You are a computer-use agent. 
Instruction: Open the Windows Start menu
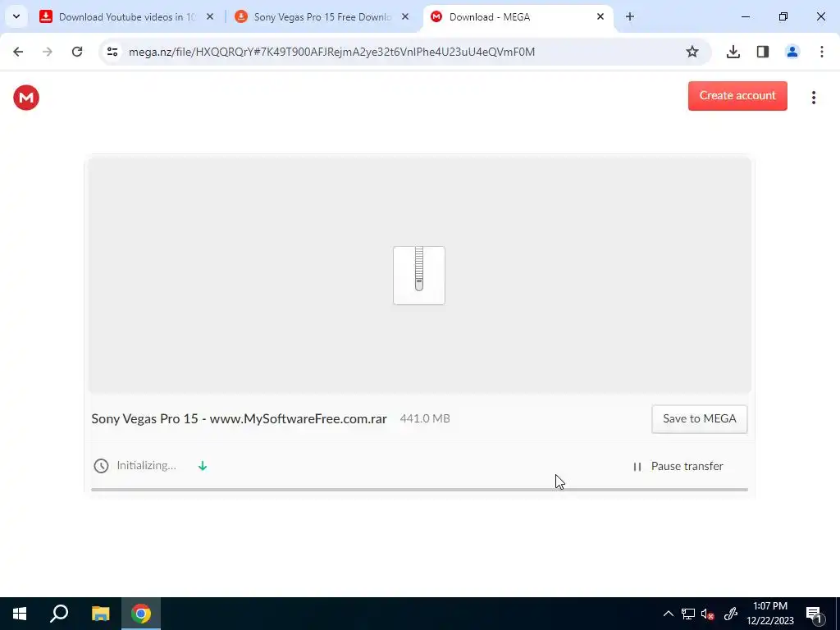pos(20,614)
